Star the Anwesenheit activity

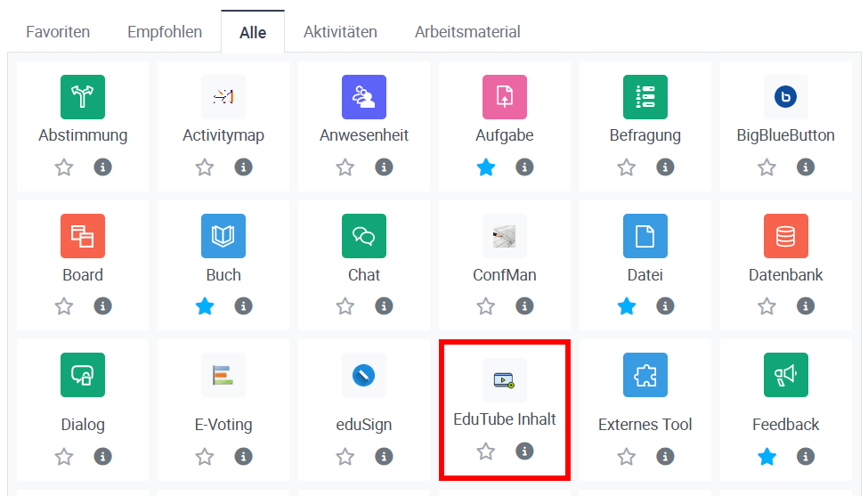click(x=345, y=167)
